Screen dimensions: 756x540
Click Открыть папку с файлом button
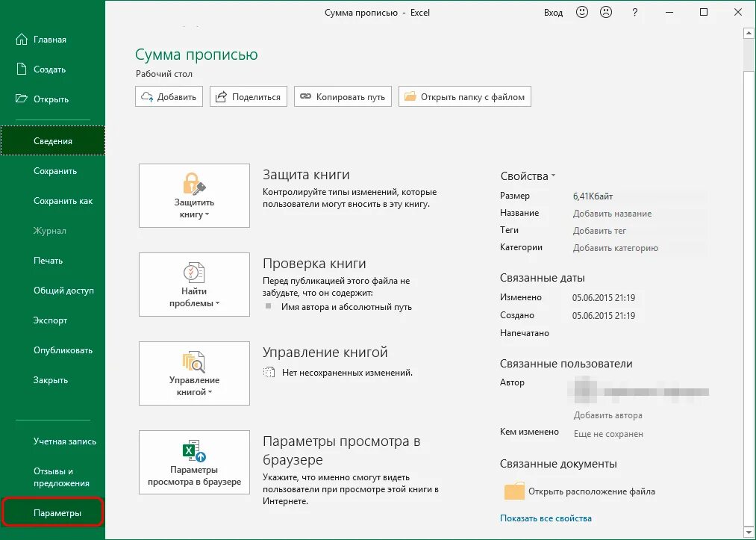pyautogui.click(x=465, y=96)
